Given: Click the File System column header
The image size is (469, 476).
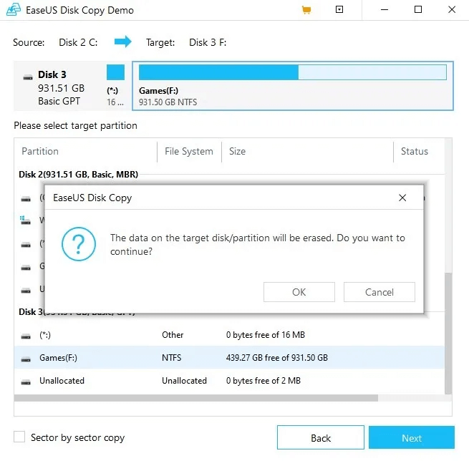Looking at the screenshot, I should coord(189,151).
